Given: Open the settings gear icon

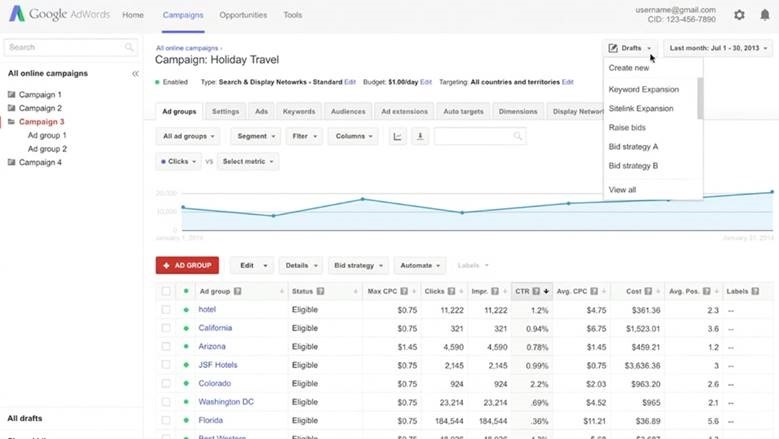Looking at the screenshot, I should 739,15.
